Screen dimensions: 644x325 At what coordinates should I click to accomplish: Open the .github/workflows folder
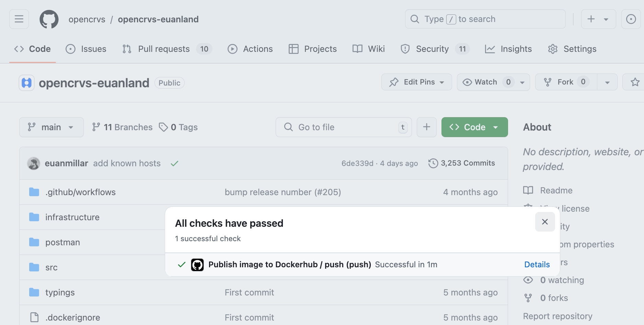[x=80, y=192]
